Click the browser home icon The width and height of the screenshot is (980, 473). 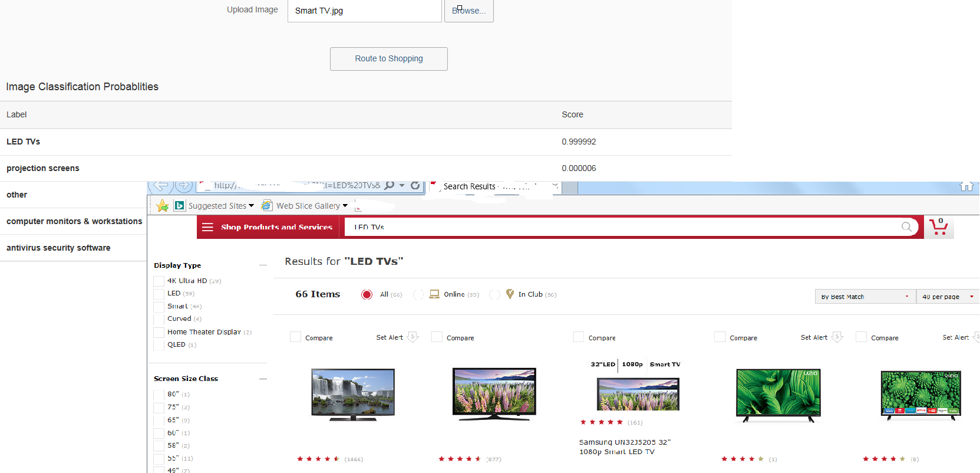click(966, 186)
